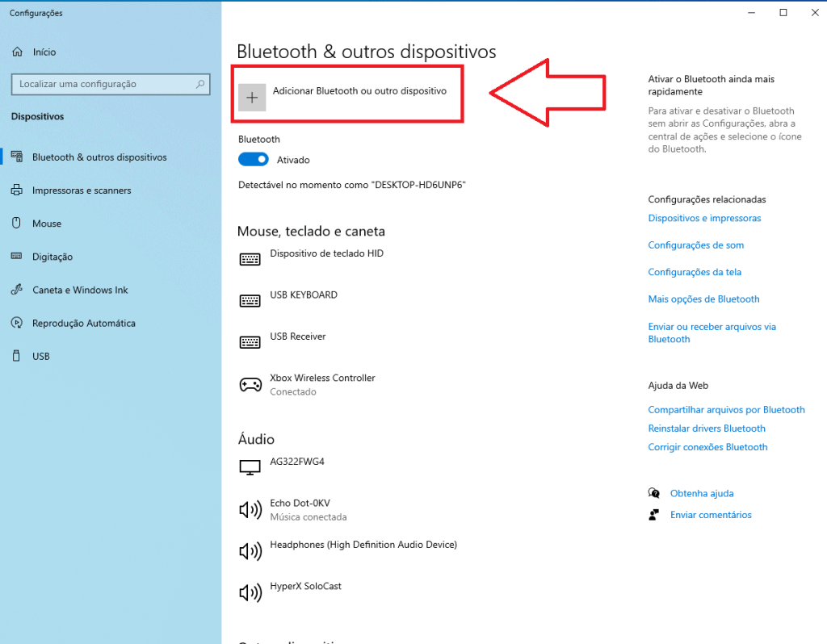Select the USB Receiver keyboard icon
Viewport: 827px width, 644px height.
[251, 342]
